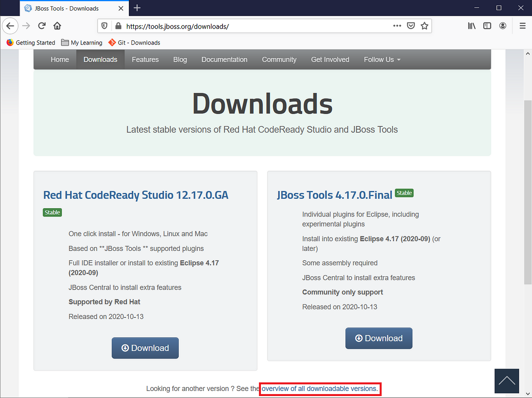The width and height of the screenshot is (532, 398).
Task: Open the Firefox hamburger menu
Action: pyautogui.click(x=523, y=26)
